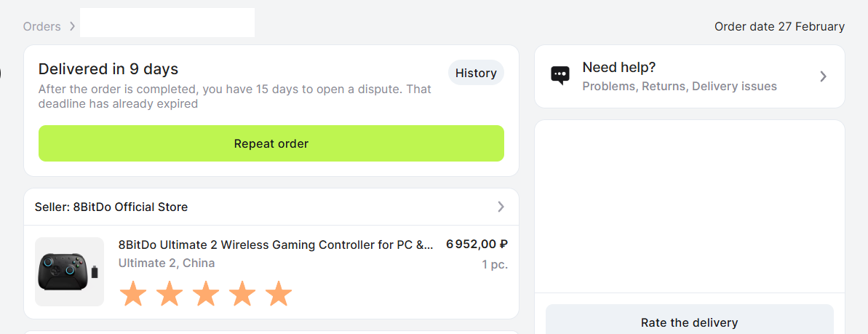Click the breadcrumb separator arrow after Orders
The image size is (868, 334).
coord(72,26)
